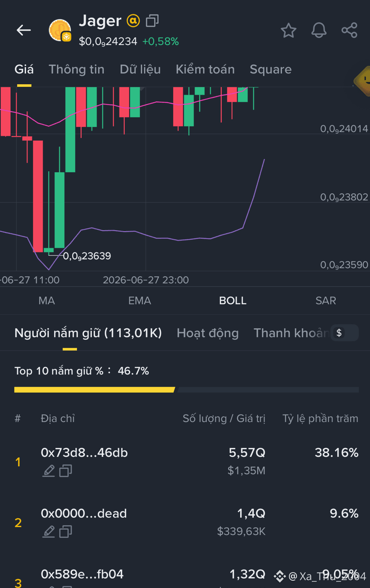This screenshot has width=370, height=588.
Task: Select the MA indicator
Action: [x=47, y=301]
